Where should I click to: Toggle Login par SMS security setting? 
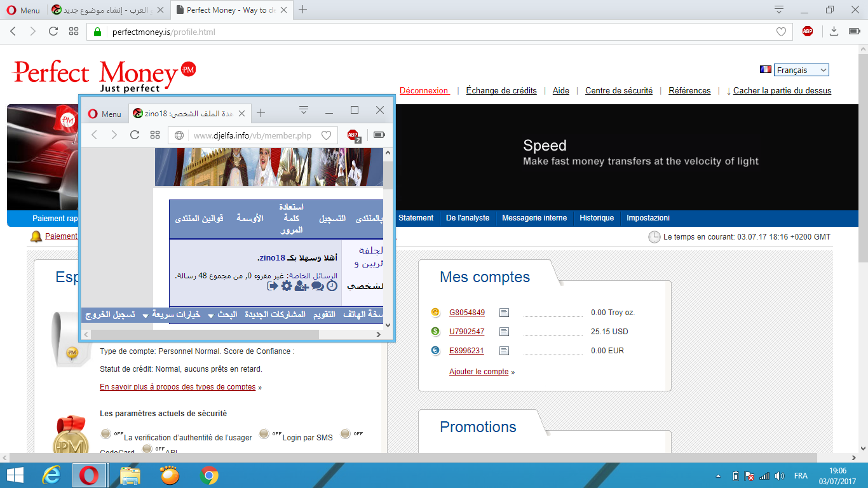[x=265, y=434]
